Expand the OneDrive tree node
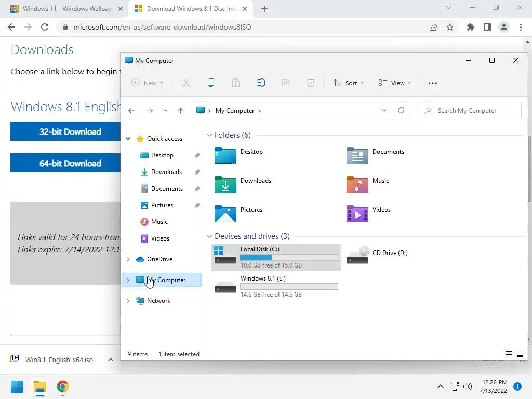The image size is (532, 399). (128, 259)
